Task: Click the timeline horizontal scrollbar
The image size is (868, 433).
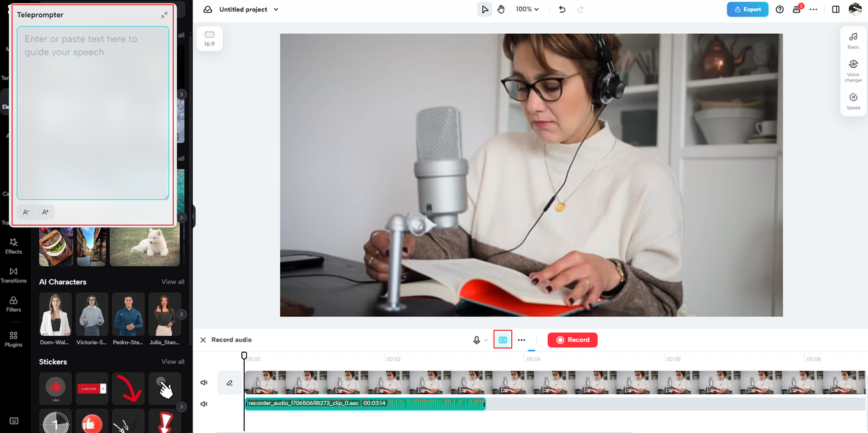Action: [x=425, y=431]
